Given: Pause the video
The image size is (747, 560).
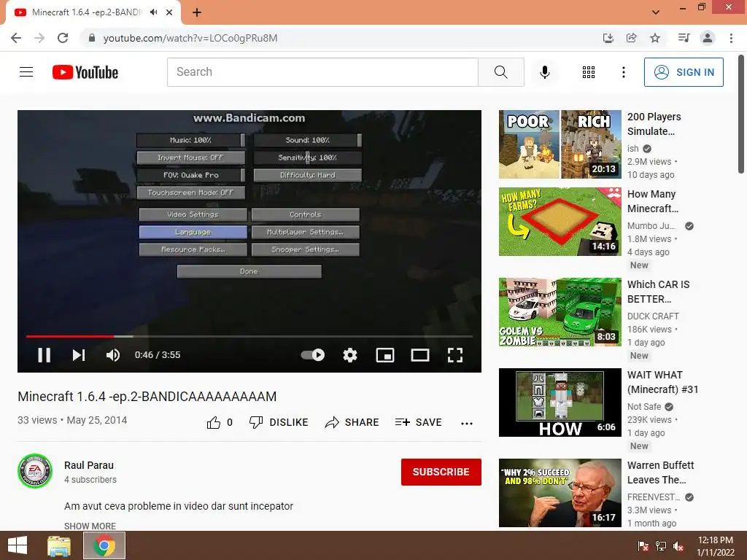Looking at the screenshot, I should pyautogui.click(x=44, y=355).
